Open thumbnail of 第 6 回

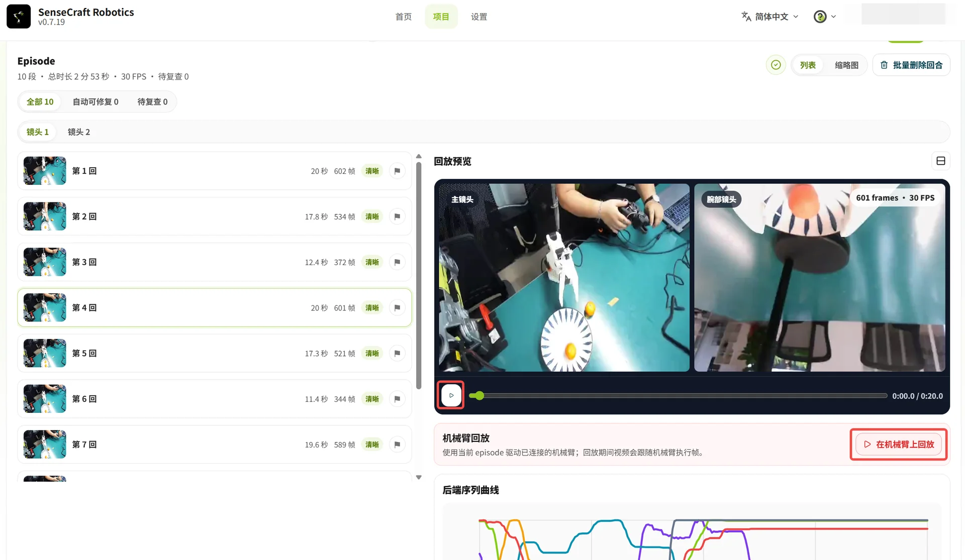45,399
